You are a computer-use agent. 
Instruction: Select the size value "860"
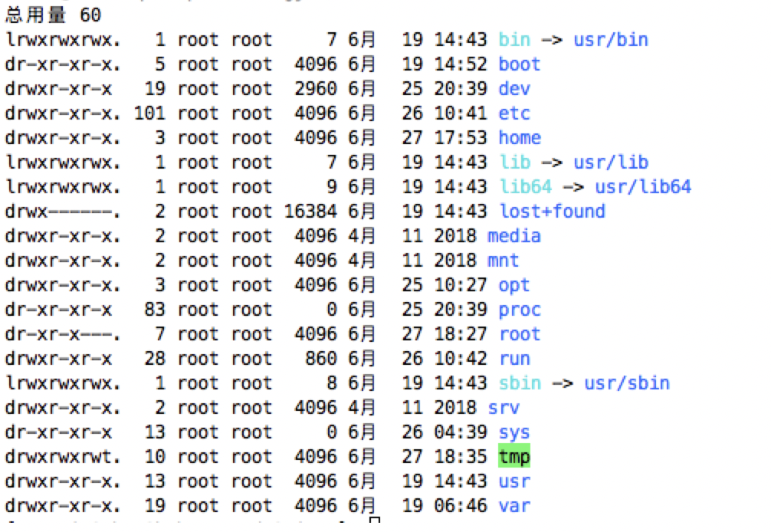(x=322, y=359)
